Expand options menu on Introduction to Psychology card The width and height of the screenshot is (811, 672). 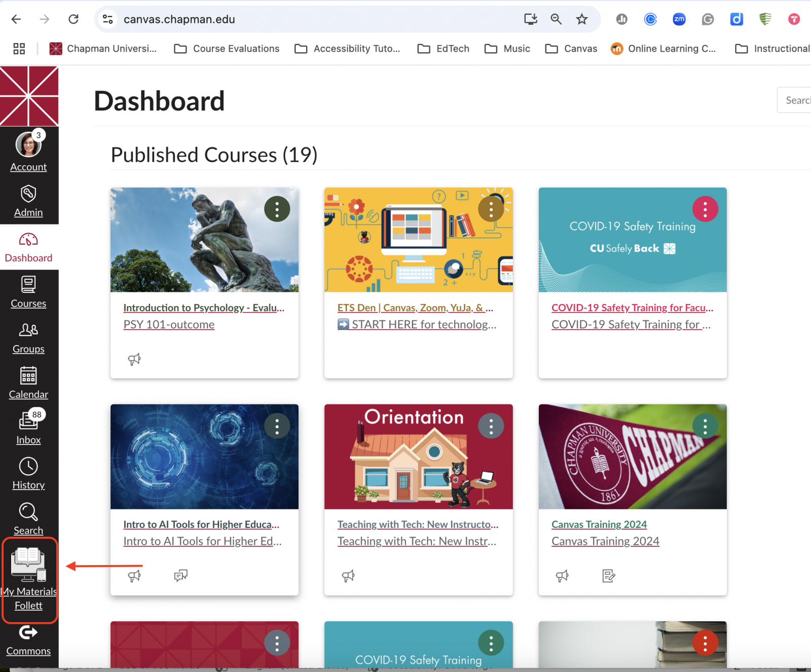(277, 209)
